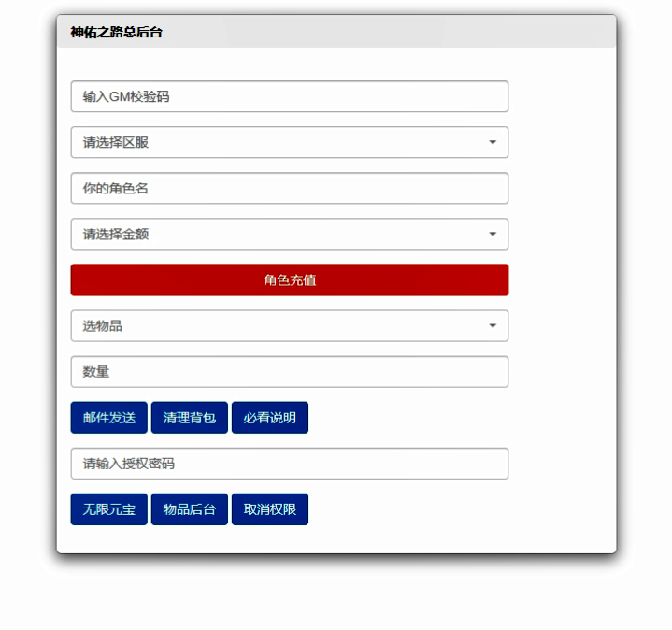Click the arrow on 请选择区服 selector
Viewport: 672px width, 630px height.
(493, 142)
